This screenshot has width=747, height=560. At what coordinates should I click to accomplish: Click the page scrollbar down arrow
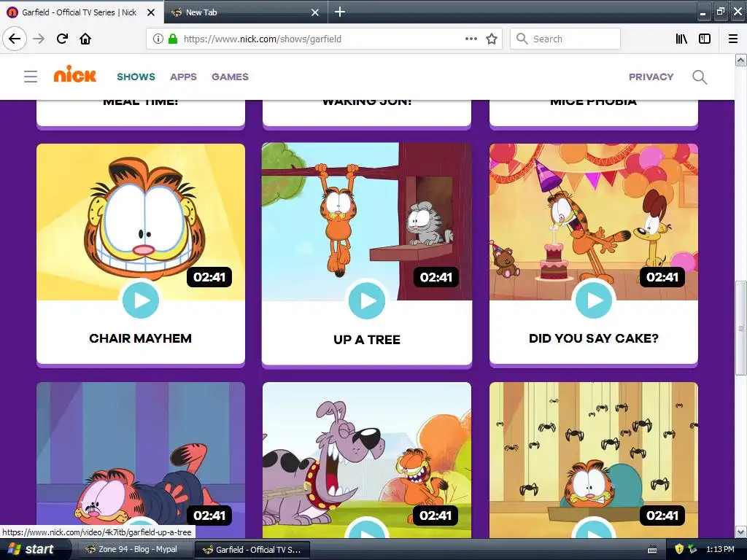[x=741, y=532]
